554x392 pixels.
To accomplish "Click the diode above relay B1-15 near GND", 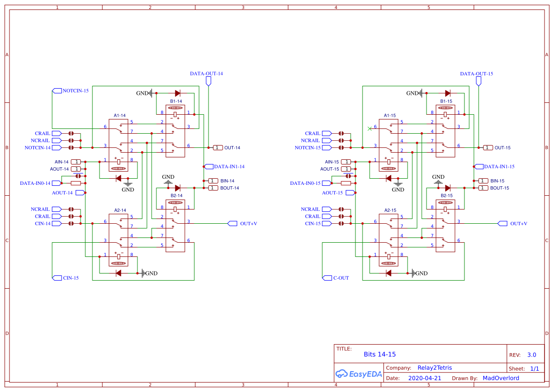I will pos(447,93).
